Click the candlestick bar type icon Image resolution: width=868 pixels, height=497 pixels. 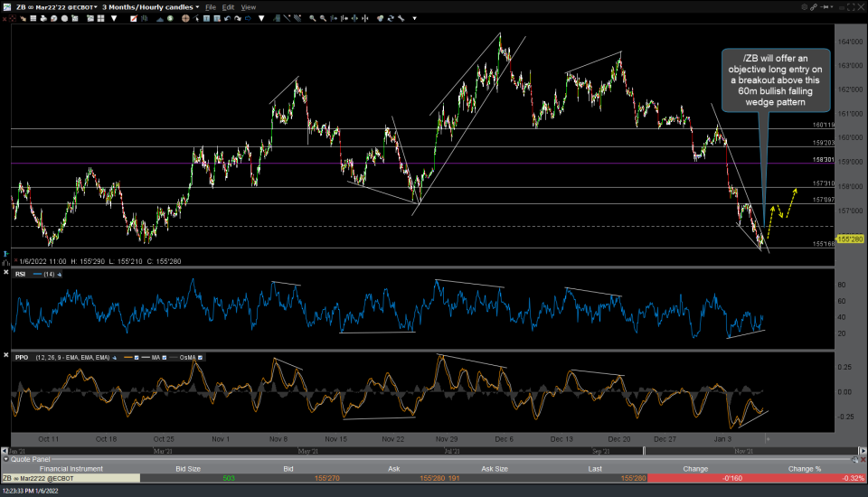point(144,18)
